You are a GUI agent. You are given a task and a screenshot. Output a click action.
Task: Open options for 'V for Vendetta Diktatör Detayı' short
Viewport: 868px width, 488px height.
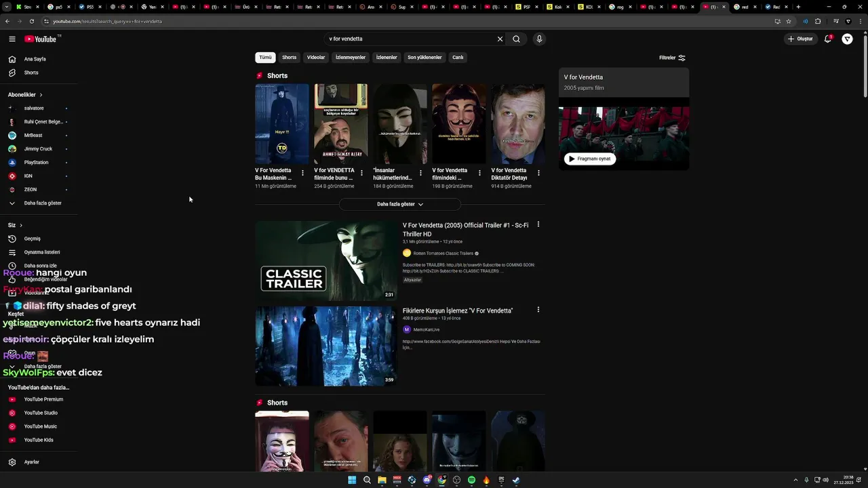(x=538, y=173)
